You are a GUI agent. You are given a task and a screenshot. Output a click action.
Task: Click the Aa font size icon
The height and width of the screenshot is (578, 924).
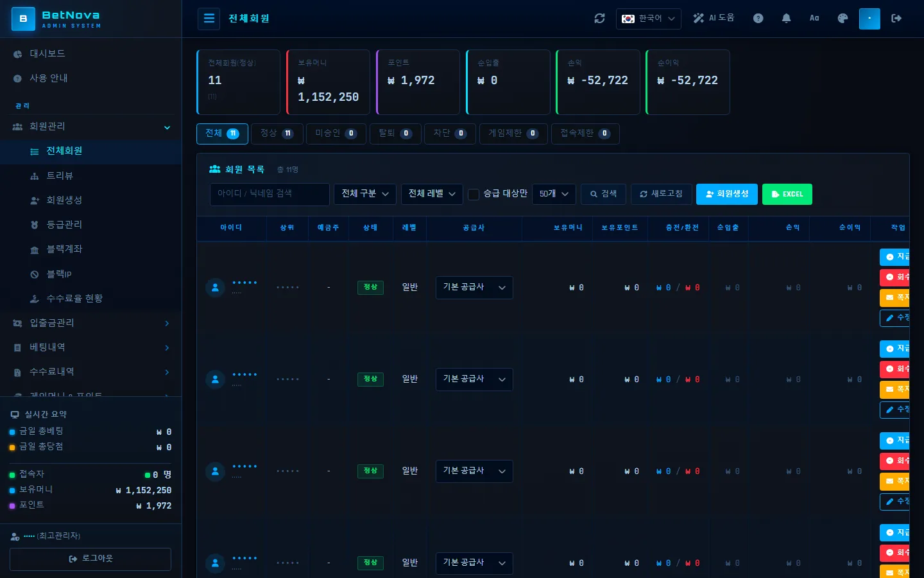pyautogui.click(x=814, y=19)
